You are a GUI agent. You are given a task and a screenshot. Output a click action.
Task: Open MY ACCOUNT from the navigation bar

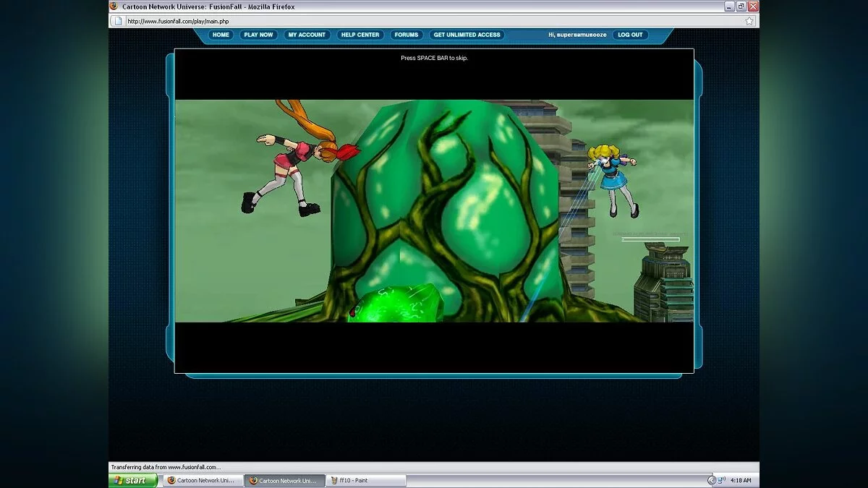(307, 35)
